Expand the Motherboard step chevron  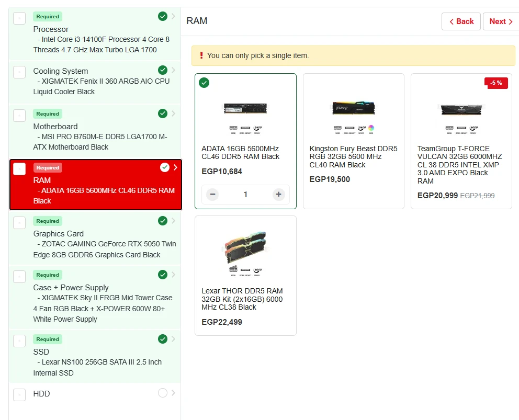pos(174,113)
